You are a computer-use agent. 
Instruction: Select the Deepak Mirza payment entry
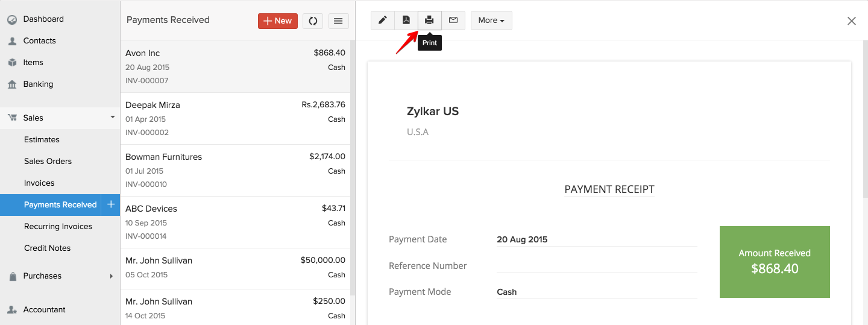(235, 118)
